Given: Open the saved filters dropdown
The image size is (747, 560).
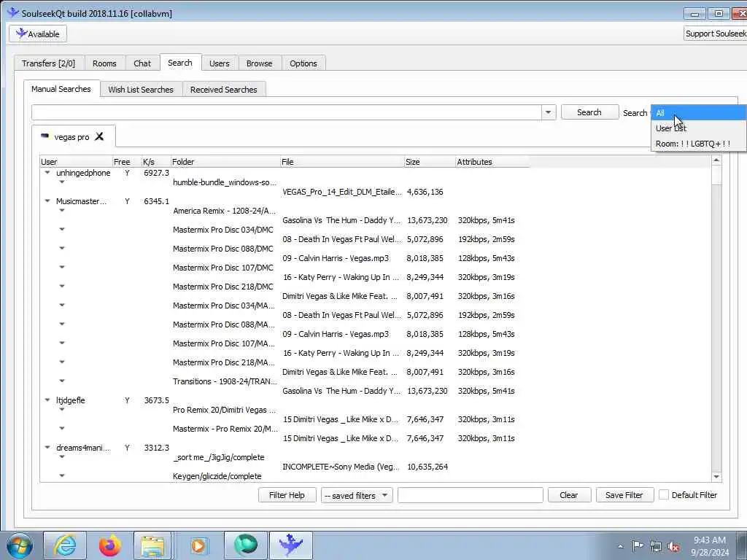Looking at the screenshot, I should coord(357,495).
